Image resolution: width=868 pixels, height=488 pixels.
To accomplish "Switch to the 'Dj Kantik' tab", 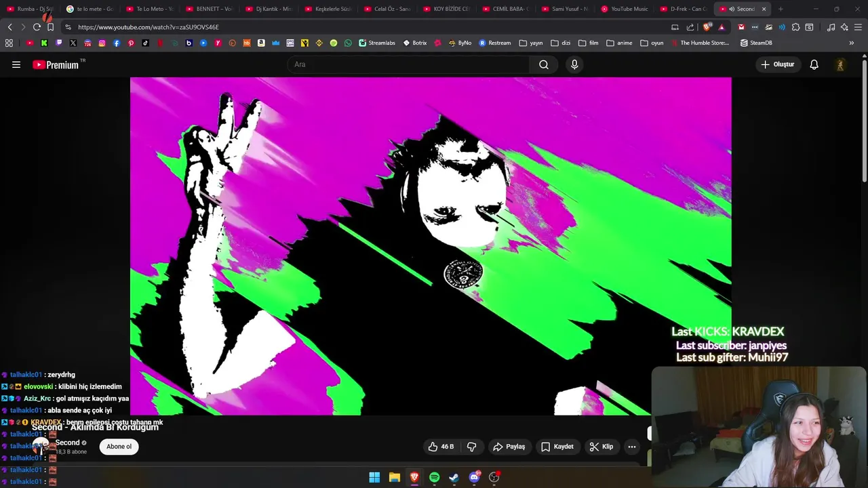I will coord(268,9).
